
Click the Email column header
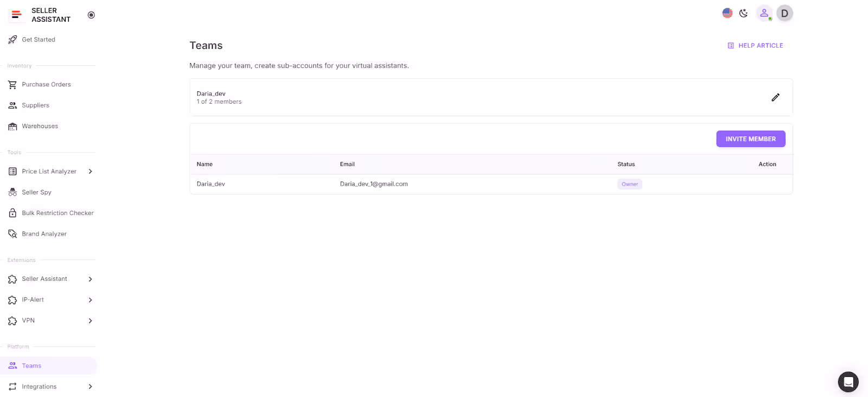tap(347, 164)
